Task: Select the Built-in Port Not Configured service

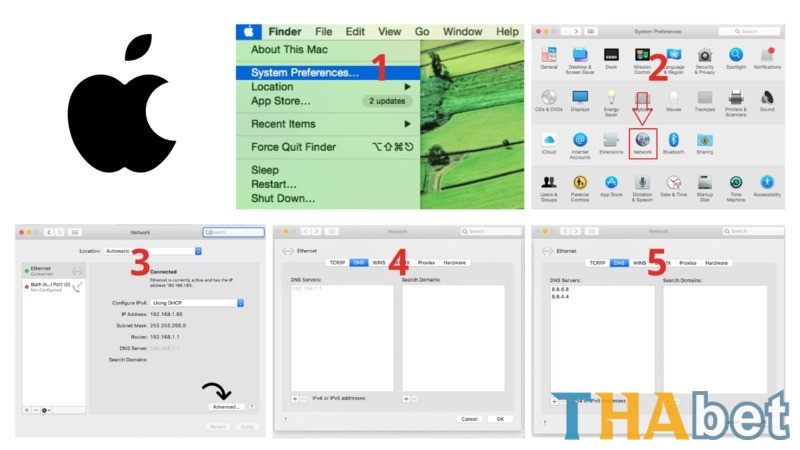Action: coord(54,287)
